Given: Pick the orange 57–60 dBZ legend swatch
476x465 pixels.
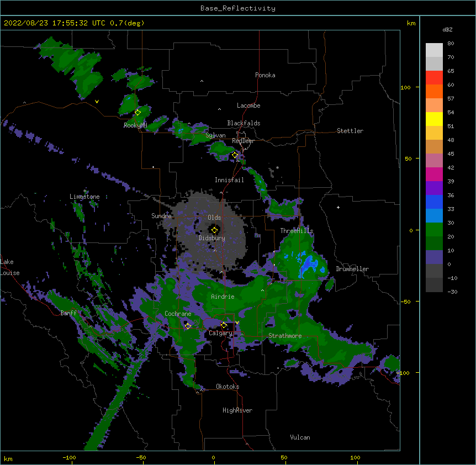Looking at the screenshot, I should click(434, 91).
